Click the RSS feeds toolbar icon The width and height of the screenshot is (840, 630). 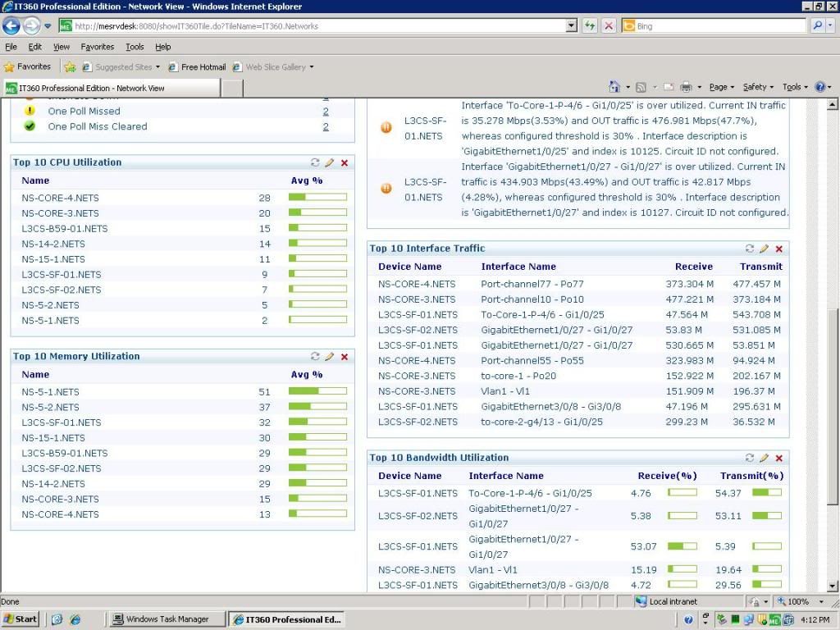pyautogui.click(x=641, y=87)
